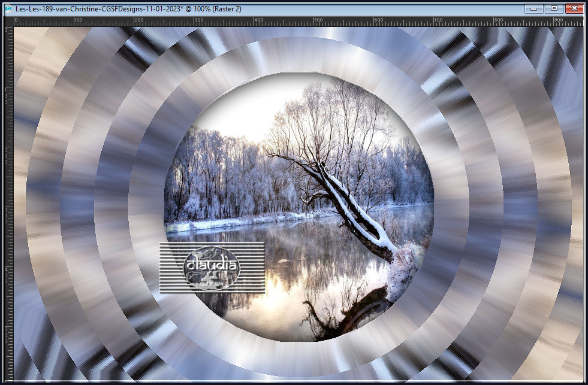Click the 800 mark on the horizontal ruler

pyautogui.click(x=498, y=20)
